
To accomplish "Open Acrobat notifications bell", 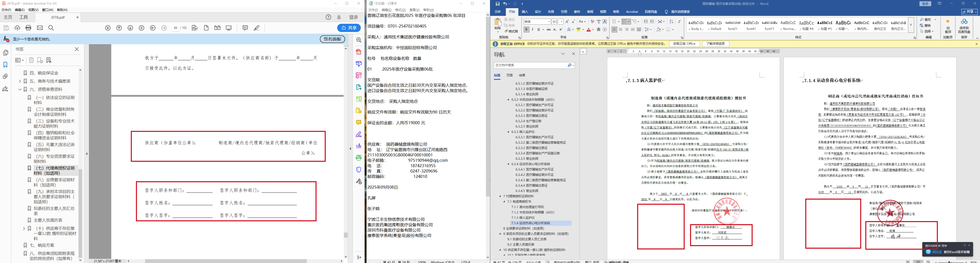I will pyautogui.click(x=339, y=17).
